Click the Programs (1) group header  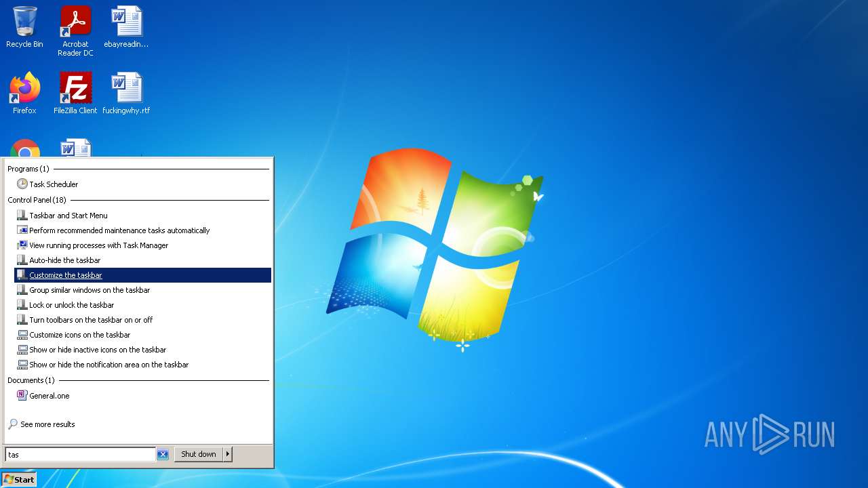[28, 169]
